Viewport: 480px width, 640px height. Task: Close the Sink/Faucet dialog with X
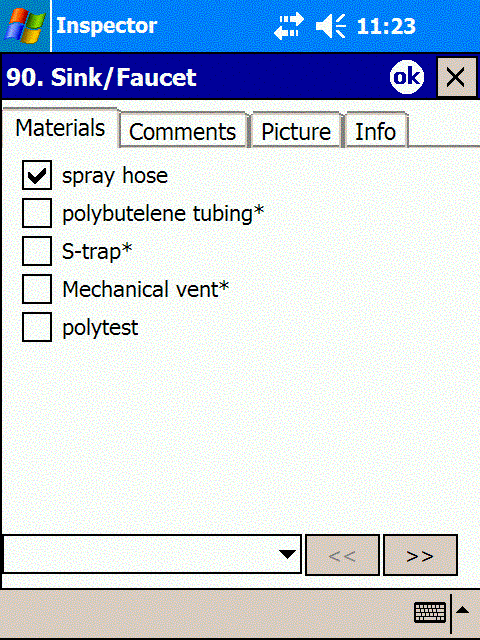456,77
